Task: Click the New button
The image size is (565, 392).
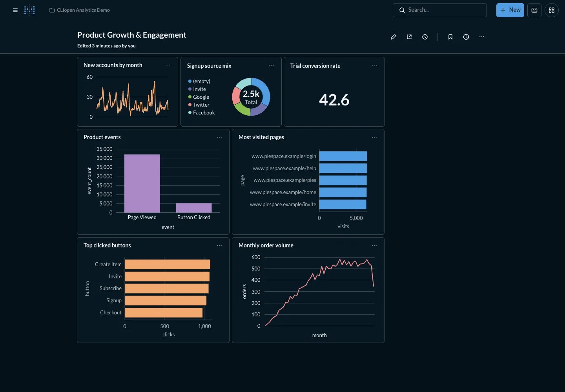Action: [510, 10]
